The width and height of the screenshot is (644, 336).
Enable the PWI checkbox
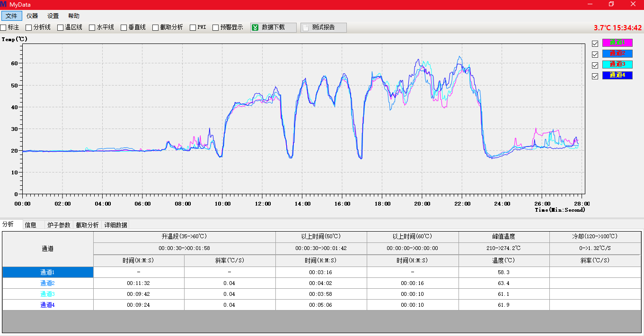pos(193,27)
